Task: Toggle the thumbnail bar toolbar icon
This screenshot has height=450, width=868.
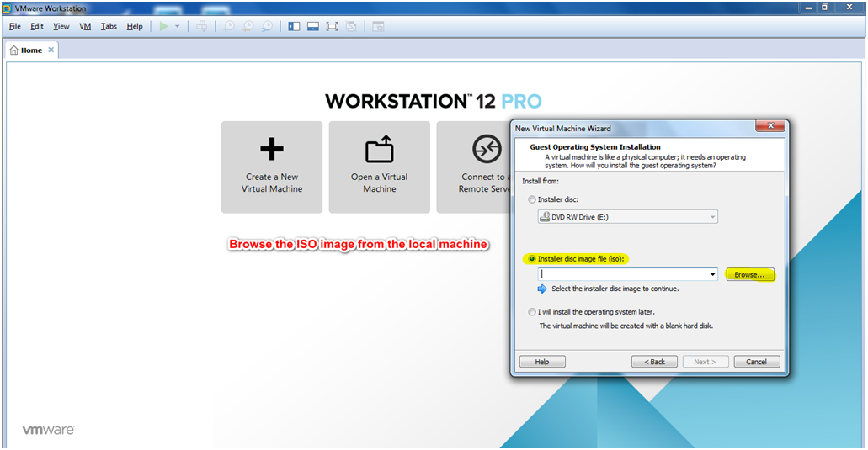Action: click(313, 26)
